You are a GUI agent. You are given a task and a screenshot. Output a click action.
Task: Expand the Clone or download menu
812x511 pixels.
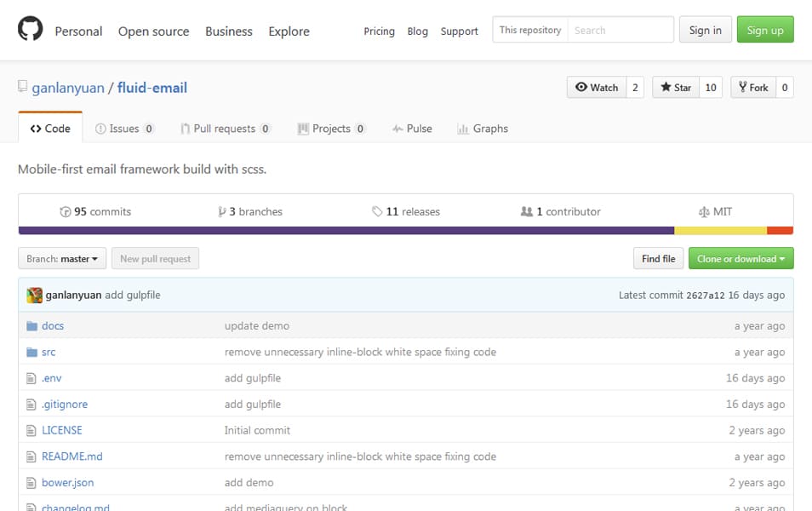point(741,258)
